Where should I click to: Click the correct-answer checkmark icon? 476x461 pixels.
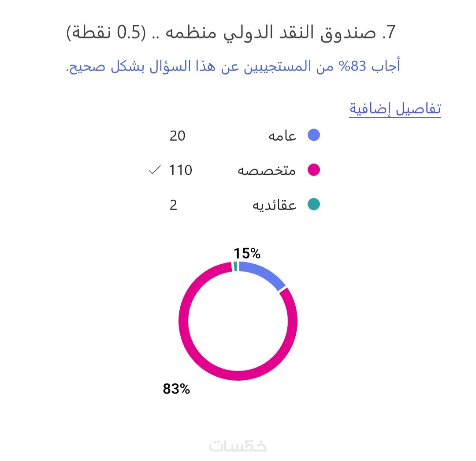coord(154,170)
